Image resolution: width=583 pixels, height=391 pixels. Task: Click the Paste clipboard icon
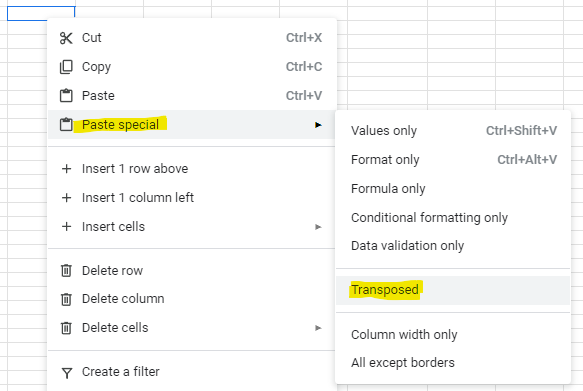(66, 96)
